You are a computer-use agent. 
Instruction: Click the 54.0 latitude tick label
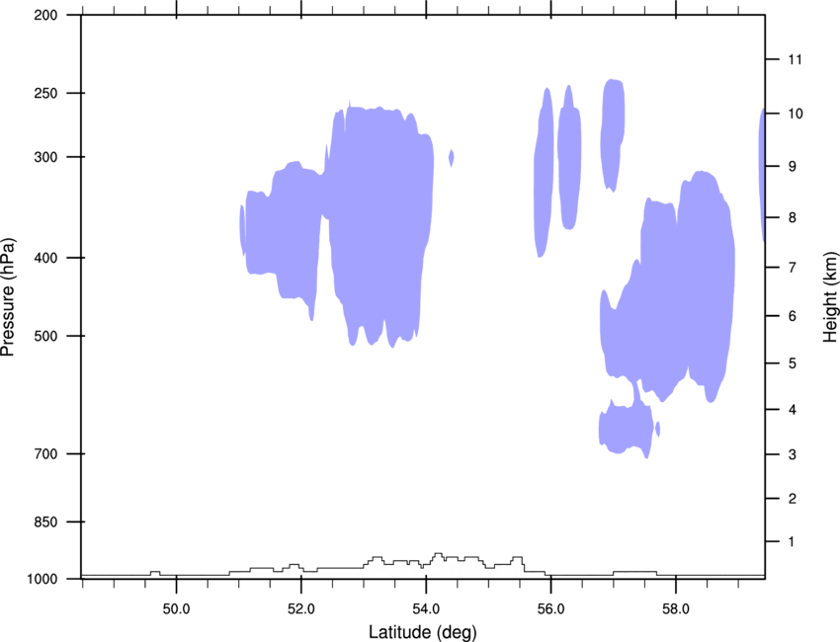tap(426, 609)
